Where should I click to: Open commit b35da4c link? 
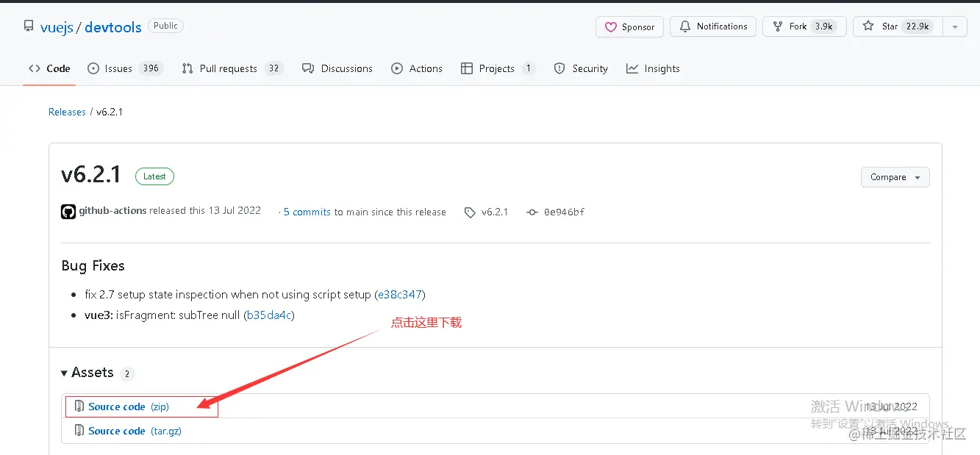pos(269,315)
